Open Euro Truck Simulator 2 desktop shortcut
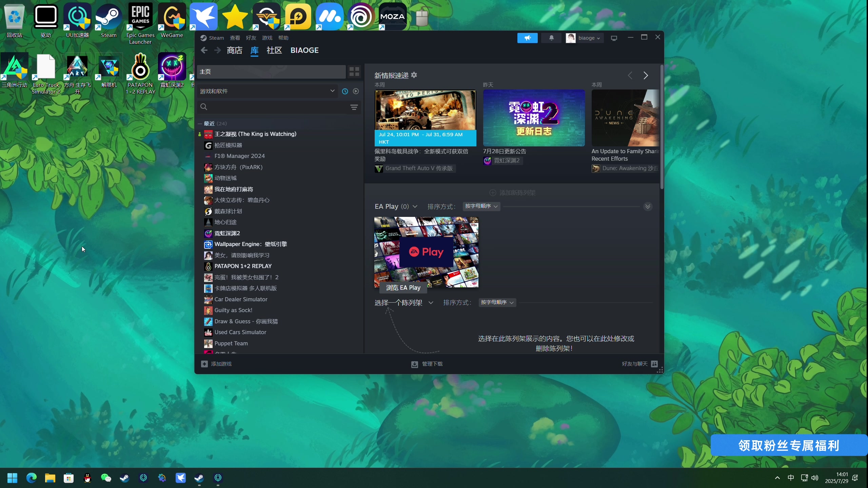868x488 pixels. 46,74
